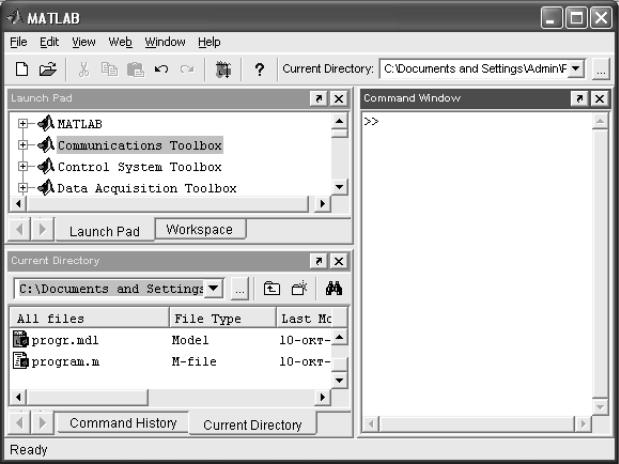The width and height of the screenshot is (619, 464).
Task: Click the Paste clipboard toolbar icon
Action: 135,70
